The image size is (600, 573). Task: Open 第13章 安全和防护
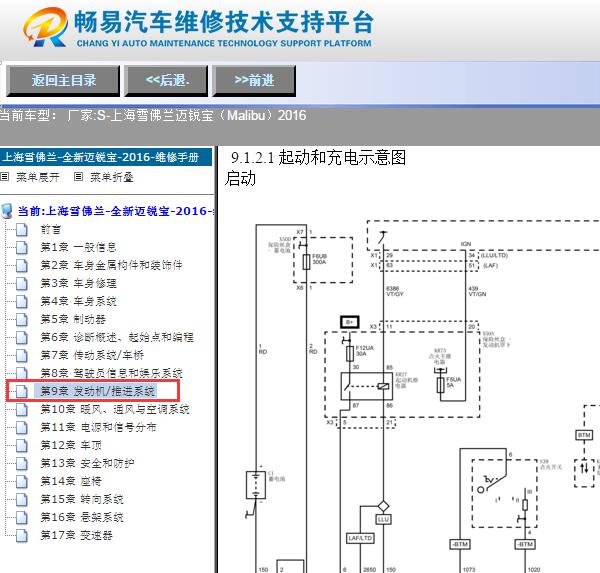click(87, 463)
